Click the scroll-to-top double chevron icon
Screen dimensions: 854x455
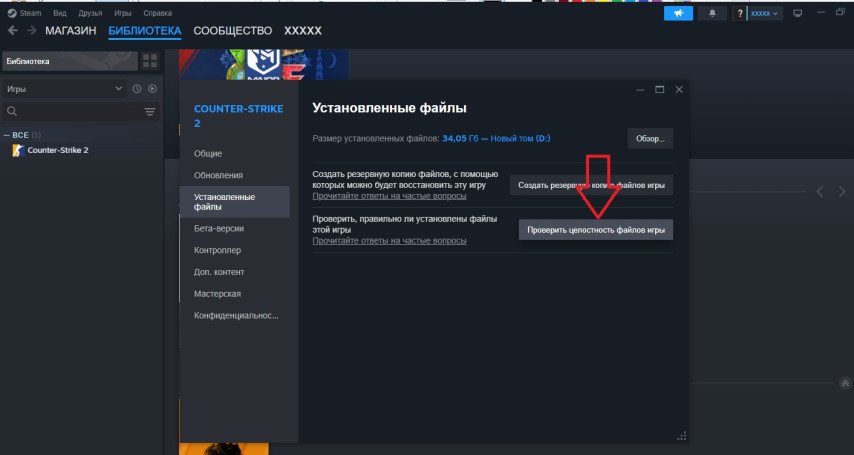point(845,384)
